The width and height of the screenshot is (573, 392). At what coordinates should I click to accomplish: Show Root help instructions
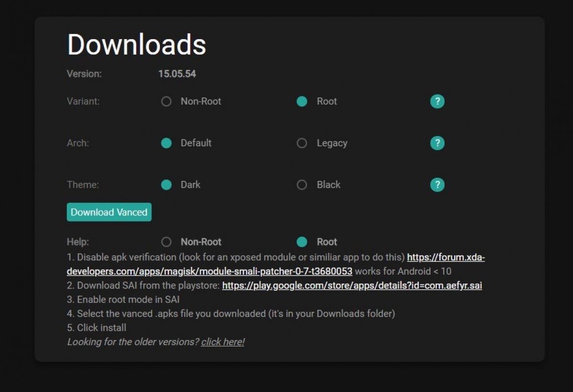pos(302,242)
